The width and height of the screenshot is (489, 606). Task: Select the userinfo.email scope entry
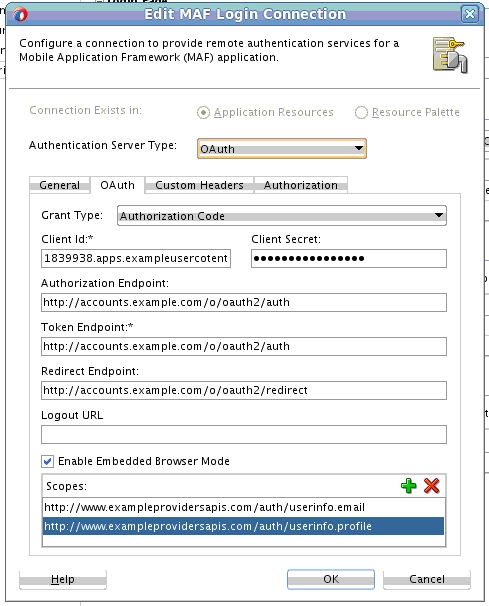(x=243, y=507)
